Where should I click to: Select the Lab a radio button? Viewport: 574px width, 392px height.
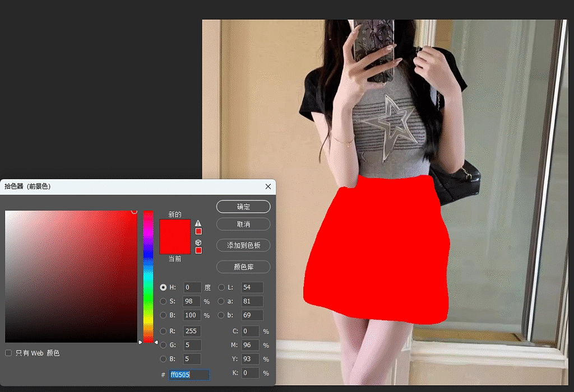pyautogui.click(x=221, y=301)
